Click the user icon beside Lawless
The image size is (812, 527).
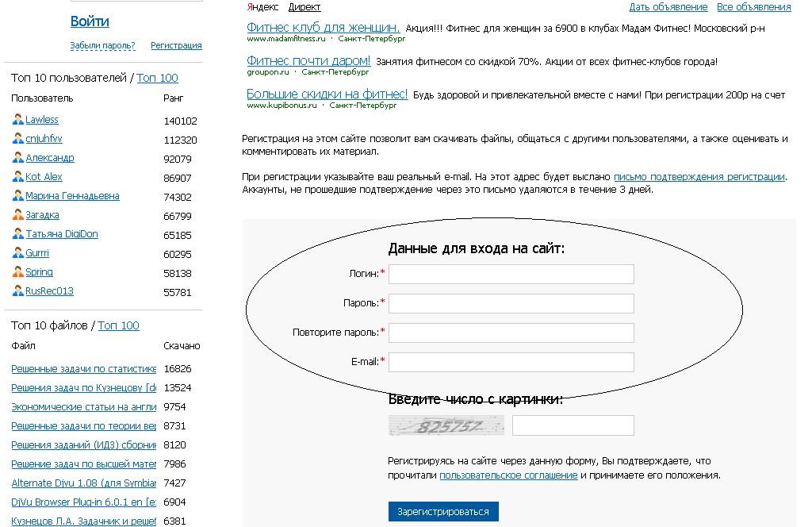pos(17,119)
